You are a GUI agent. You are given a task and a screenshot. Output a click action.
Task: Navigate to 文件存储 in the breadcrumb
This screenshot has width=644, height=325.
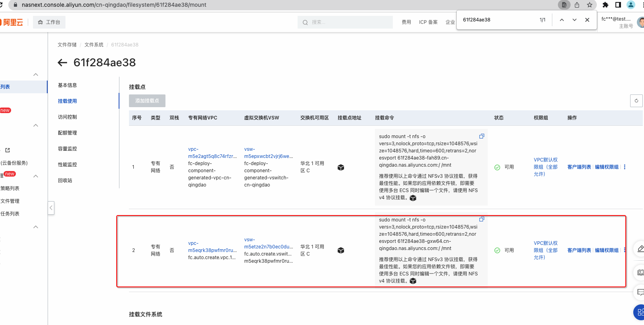click(x=67, y=45)
